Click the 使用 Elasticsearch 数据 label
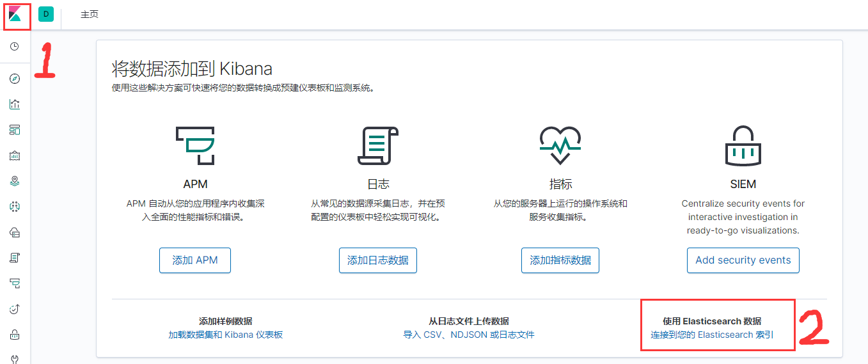 (713, 321)
